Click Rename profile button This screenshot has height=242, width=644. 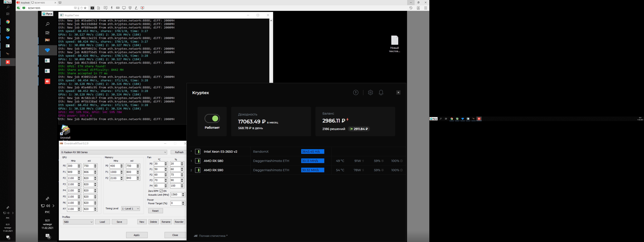tap(166, 222)
